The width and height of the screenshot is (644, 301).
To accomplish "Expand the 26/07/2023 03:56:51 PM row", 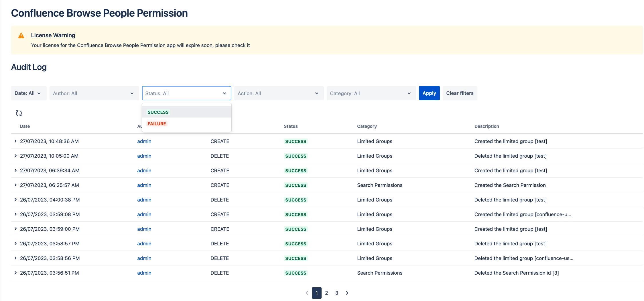I will pyautogui.click(x=15, y=273).
